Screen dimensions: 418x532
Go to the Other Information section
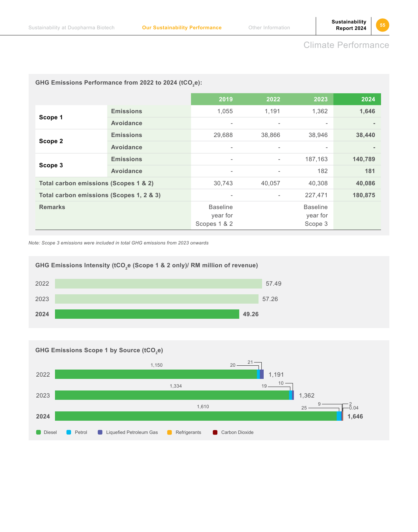(x=269, y=28)
